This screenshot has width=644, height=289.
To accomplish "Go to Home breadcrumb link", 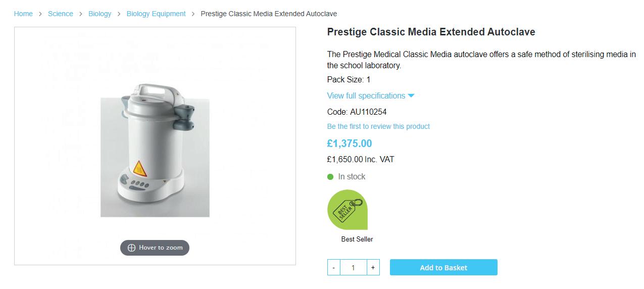I will [23, 14].
